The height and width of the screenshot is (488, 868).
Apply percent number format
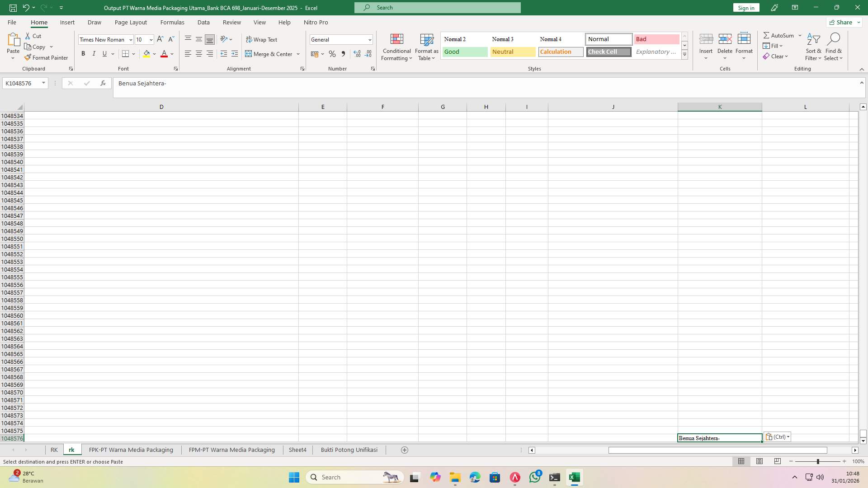[332, 54]
